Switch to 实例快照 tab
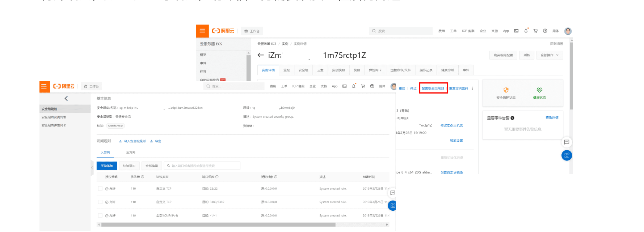Viewport: 644px width, 232px height. point(338,70)
